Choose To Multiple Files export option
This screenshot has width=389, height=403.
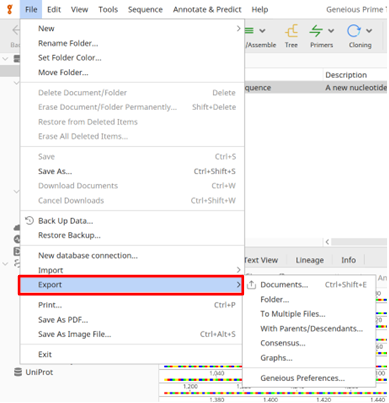pyautogui.click(x=309, y=314)
